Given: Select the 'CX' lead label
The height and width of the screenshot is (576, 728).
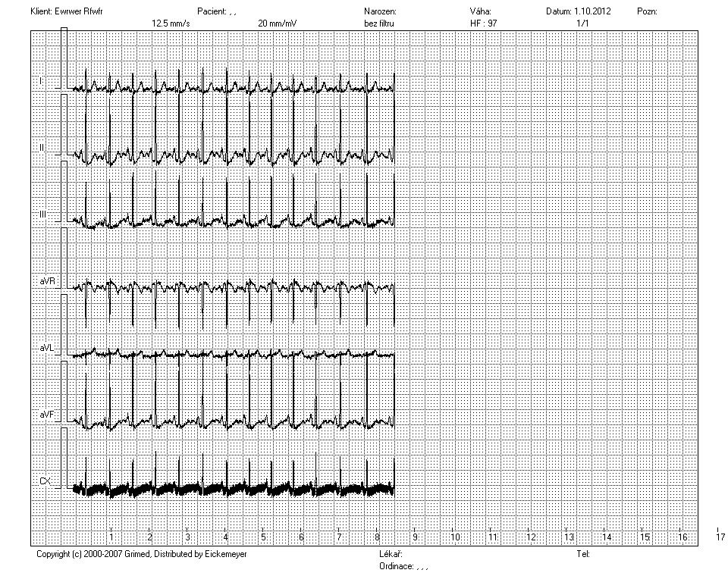Looking at the screenshot, I should coord(45,481).
